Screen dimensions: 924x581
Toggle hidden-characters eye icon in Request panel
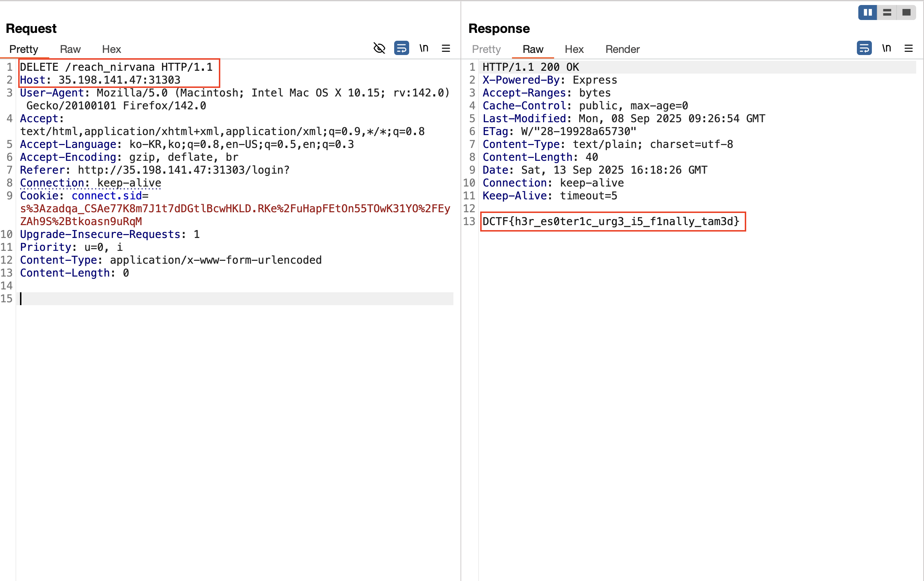(379, 48)
